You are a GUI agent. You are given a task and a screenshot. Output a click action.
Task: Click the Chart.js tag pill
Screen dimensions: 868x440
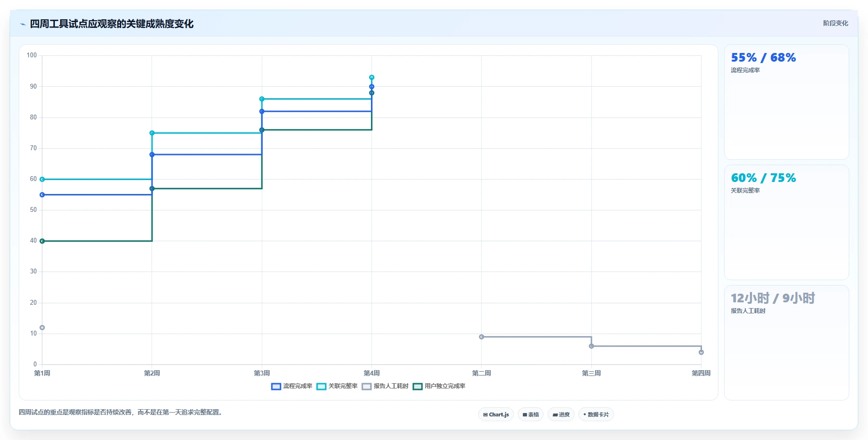(x=496, y=414)
